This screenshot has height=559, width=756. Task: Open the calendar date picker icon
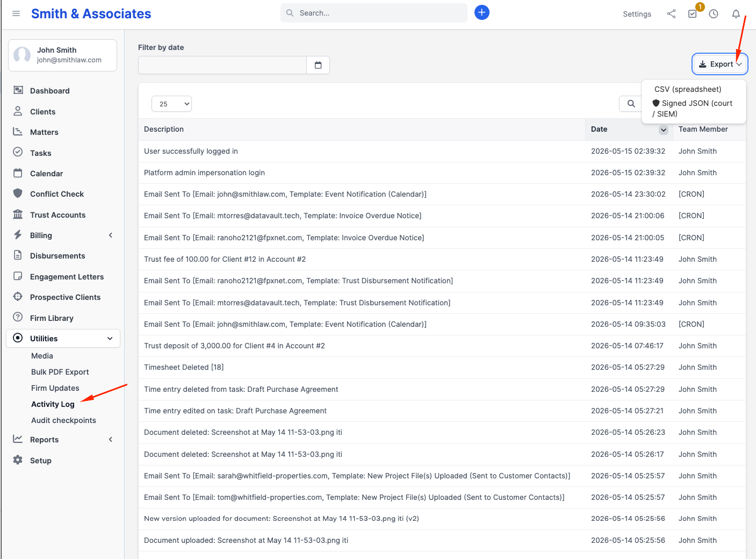318,65
